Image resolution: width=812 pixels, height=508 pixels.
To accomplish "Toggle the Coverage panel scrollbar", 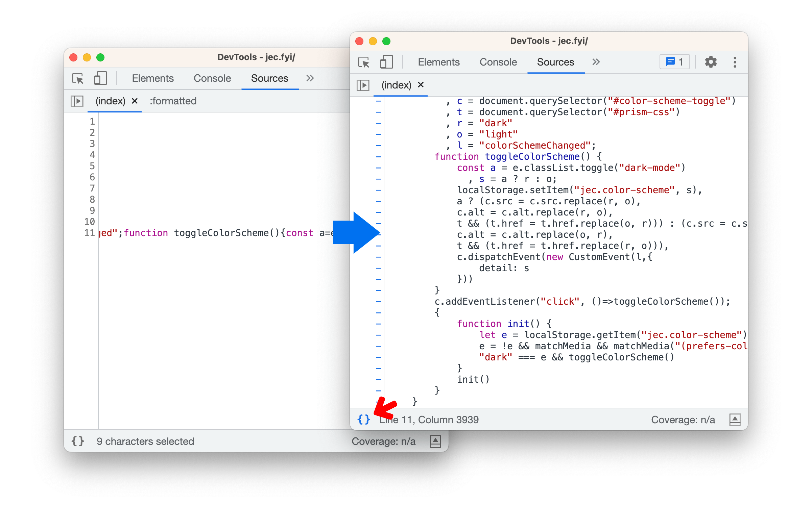I will tap(735, 419).
